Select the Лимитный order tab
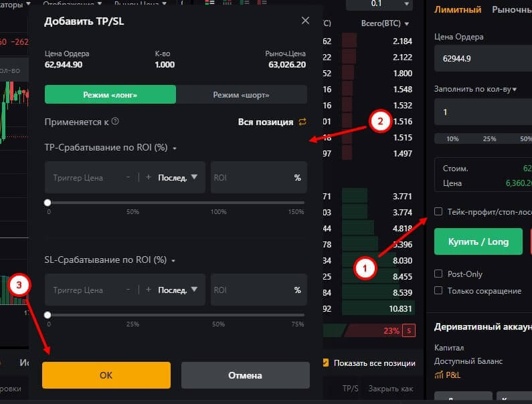This screenshot has height=404, width=532. click(458, 9)
